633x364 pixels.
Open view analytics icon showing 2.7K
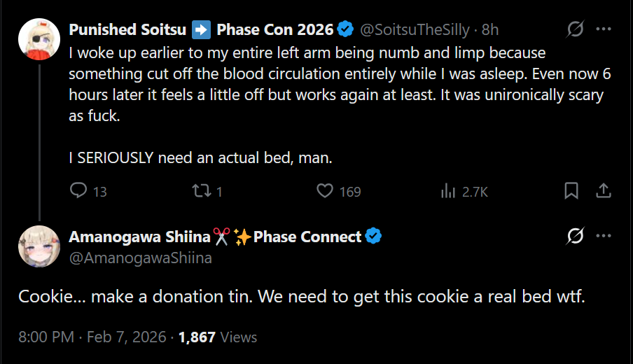pyautogui.click(x=447, y=190)
